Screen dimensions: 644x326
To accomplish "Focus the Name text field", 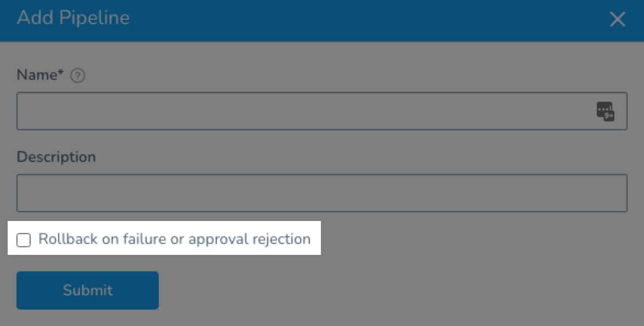I will [321, 111].
